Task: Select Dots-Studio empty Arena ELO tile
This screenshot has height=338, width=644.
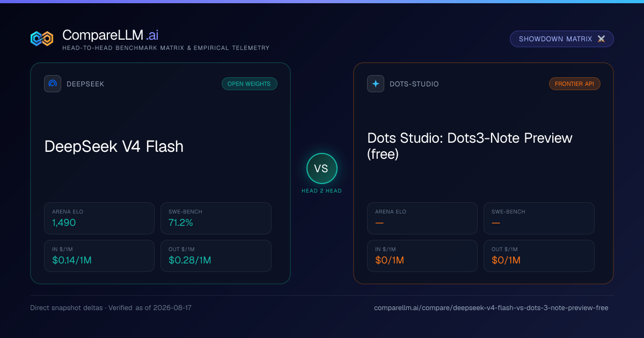Action: 422,218
